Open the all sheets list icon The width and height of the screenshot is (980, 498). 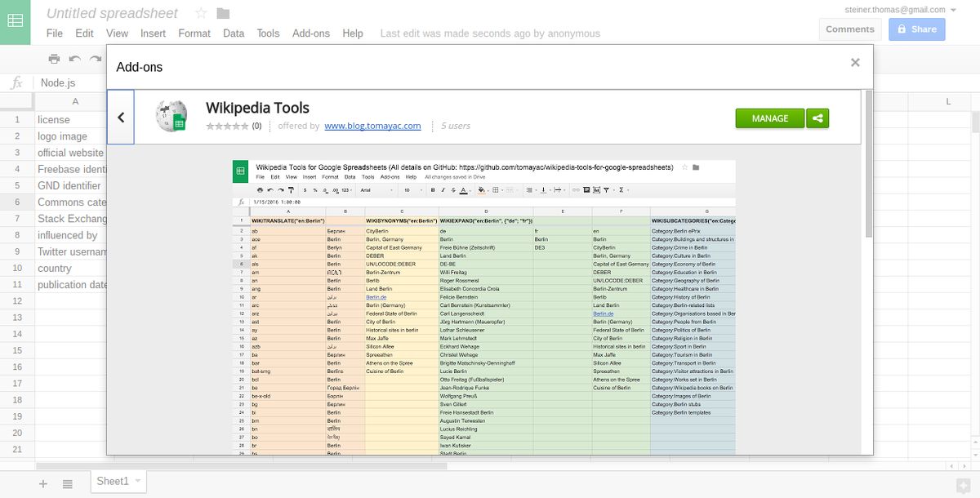tap(68, 484)
